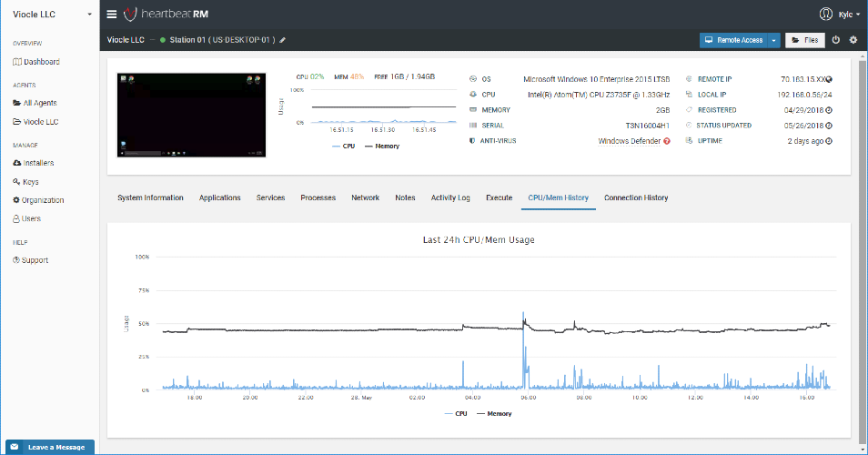The height and width of the screenshot is (455, 868).
Task: Open Dashboard in the sidebar
Action: [x=36, y=62]
